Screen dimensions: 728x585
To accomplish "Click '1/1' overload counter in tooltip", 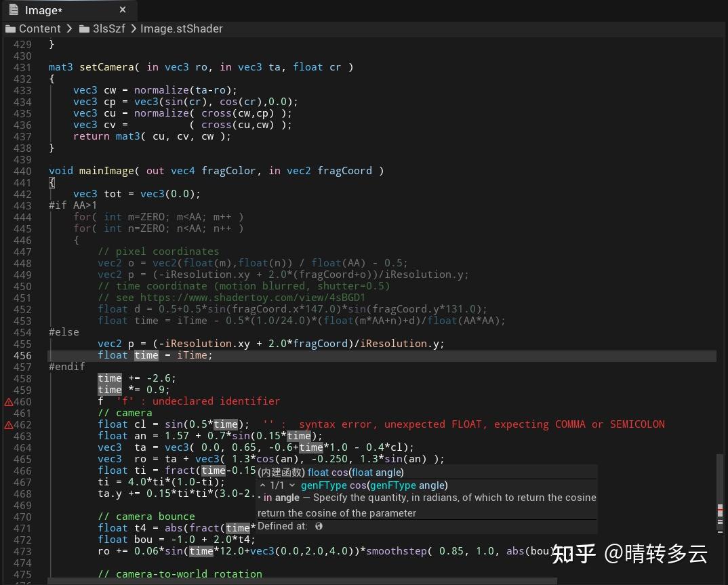I will tap(277, 485).
